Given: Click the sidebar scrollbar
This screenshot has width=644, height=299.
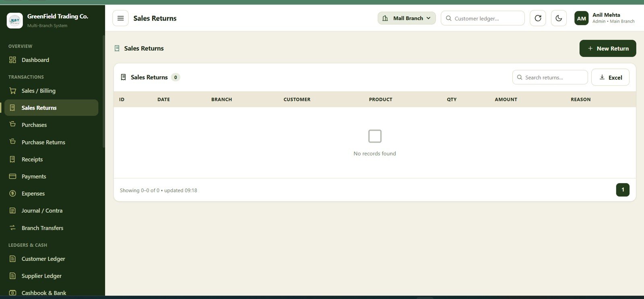Looking at the screenshot, I should 103,92.
